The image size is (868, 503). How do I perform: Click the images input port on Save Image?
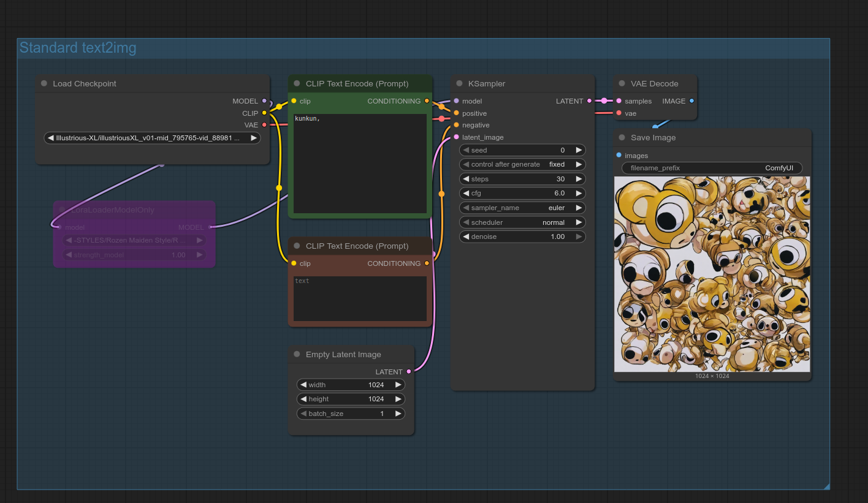tap(619, 155)
